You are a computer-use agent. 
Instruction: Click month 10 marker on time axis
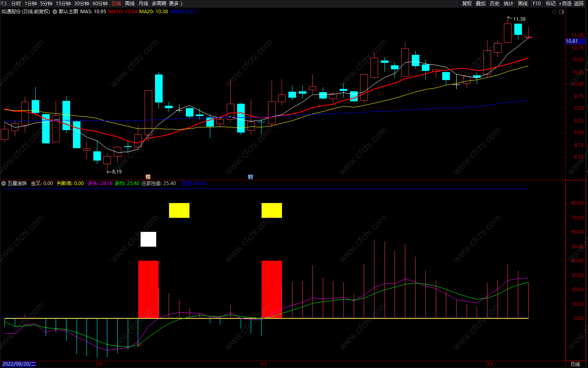click(100, 364)
